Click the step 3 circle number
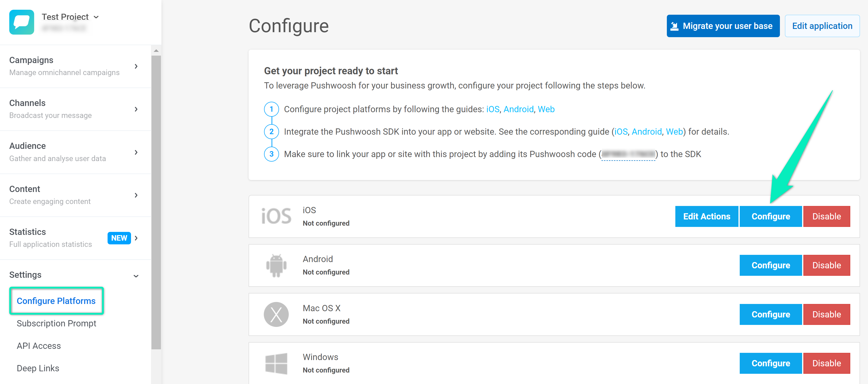Screen dimensions: 868x384 pos(271,154)
